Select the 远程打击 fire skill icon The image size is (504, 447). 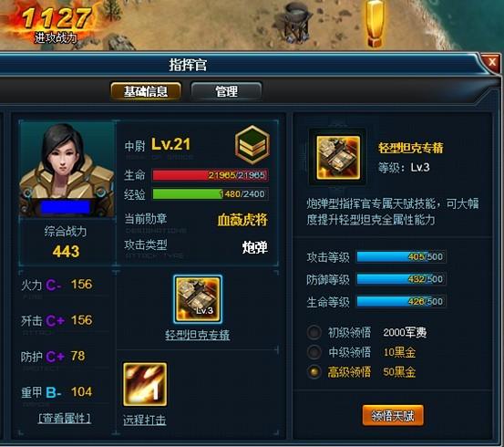point(145,384)
